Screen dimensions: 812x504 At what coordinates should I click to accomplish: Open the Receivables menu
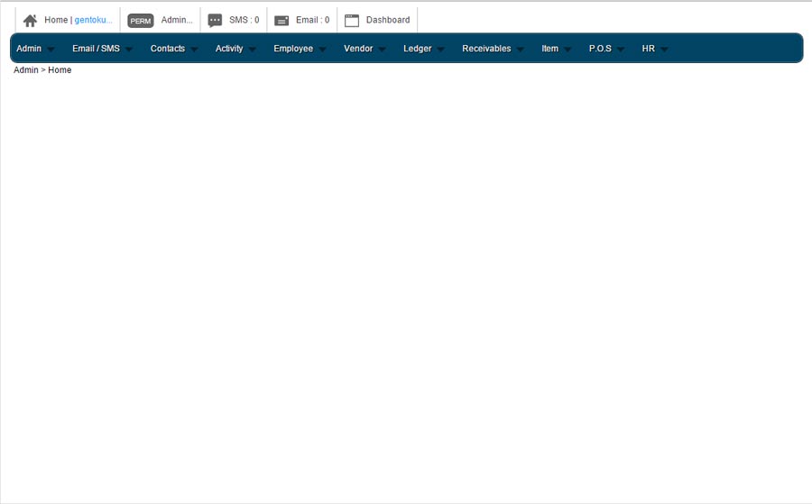coord(486,48)
